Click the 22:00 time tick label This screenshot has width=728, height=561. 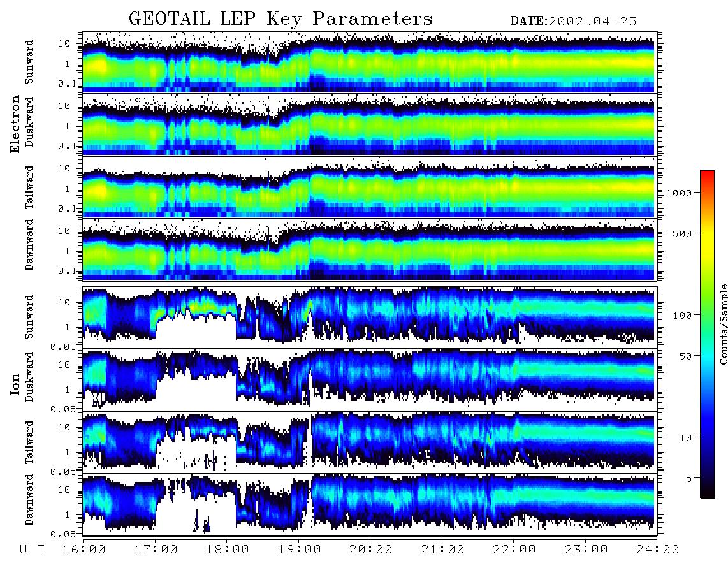pyautogui.click(x=514, y=550)
